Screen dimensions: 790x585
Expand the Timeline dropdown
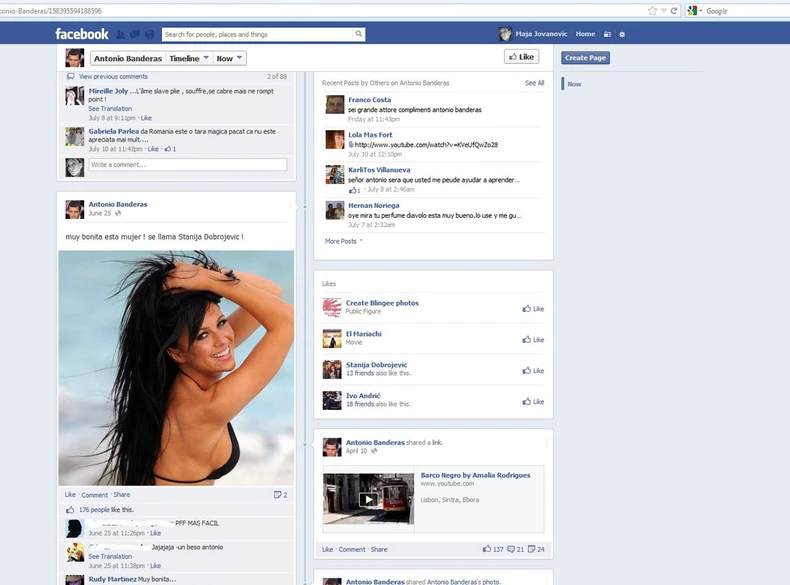coord(189,58)
